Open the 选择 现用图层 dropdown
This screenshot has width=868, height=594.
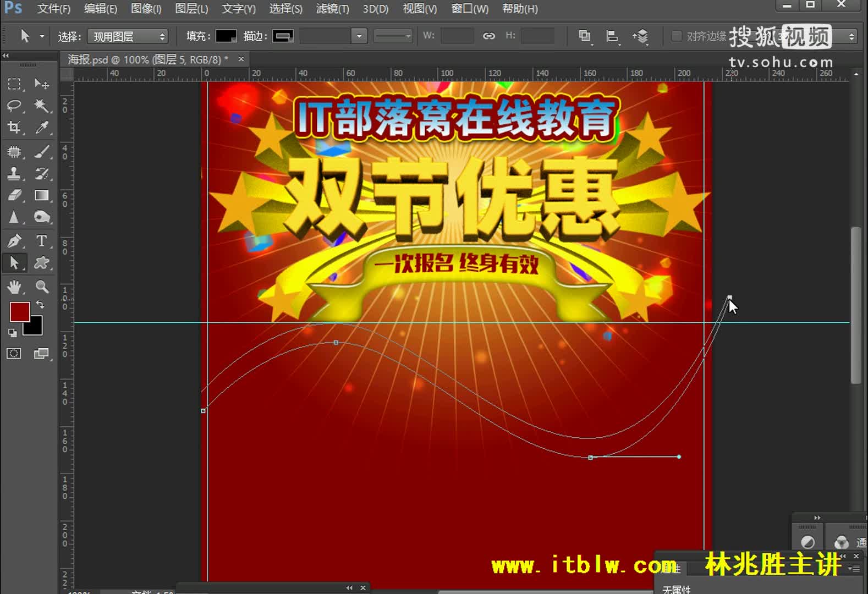click(128, 36)
